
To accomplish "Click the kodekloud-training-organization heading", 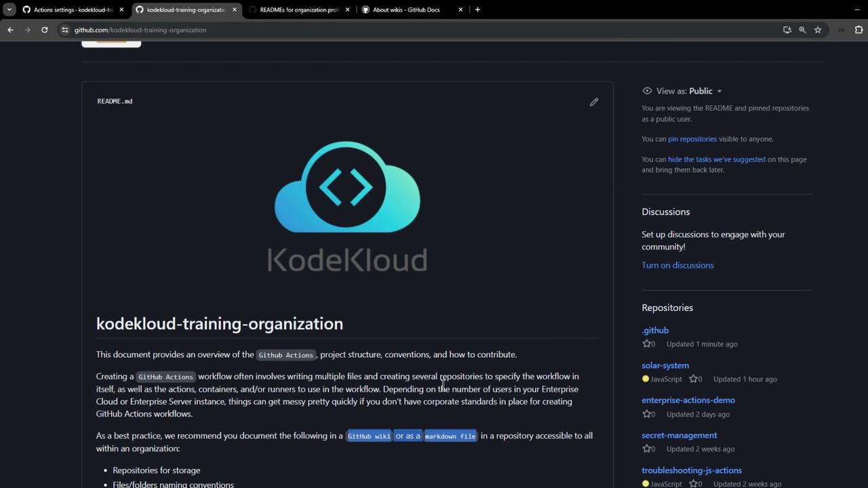I will point(220,323).
